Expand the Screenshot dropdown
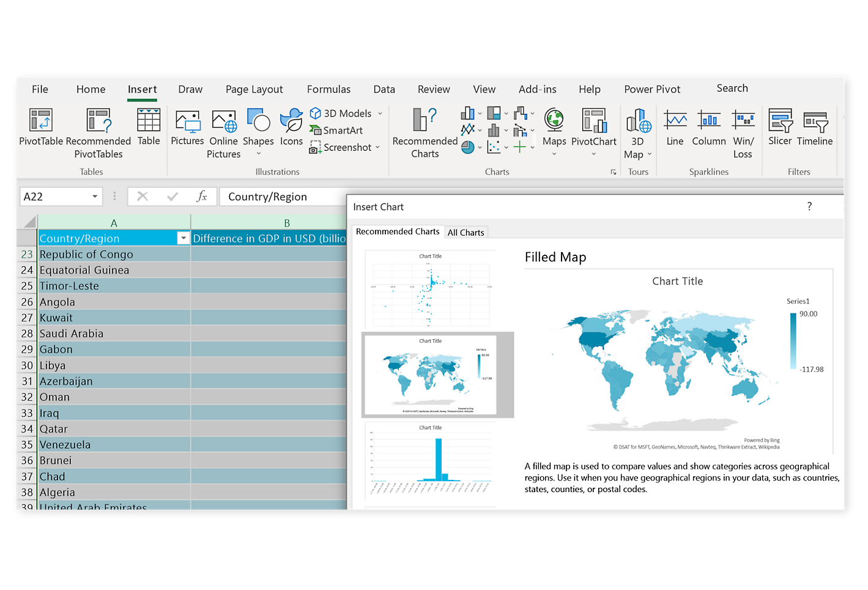The height and width of the screenshot is (590, 868). (378, 147)
